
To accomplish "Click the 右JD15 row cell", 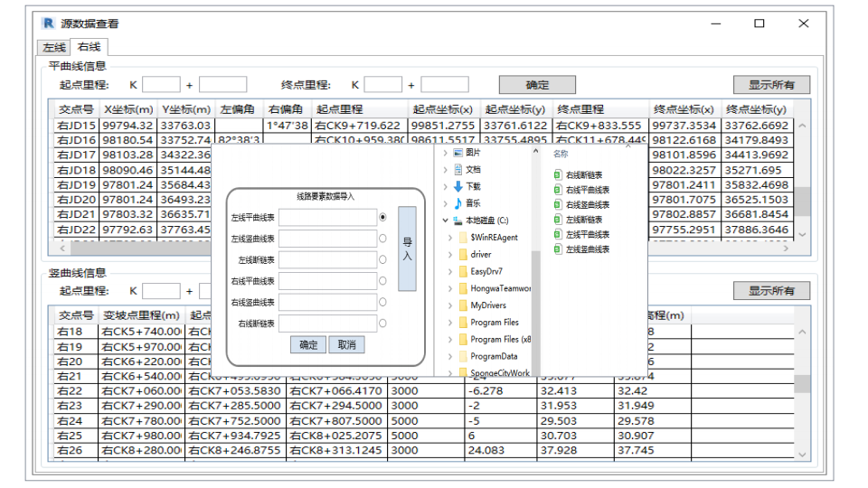I will (76, 126).
